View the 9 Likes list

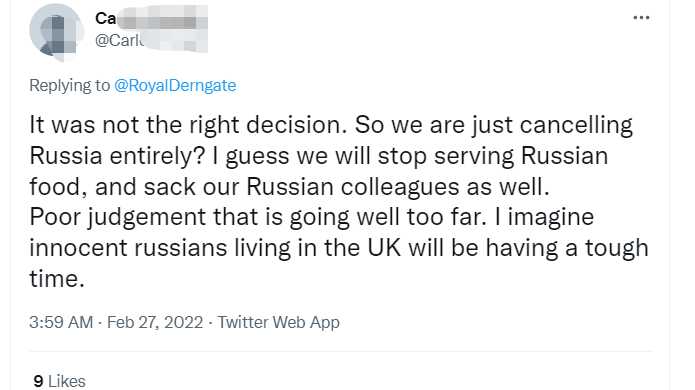click(59, 381)
